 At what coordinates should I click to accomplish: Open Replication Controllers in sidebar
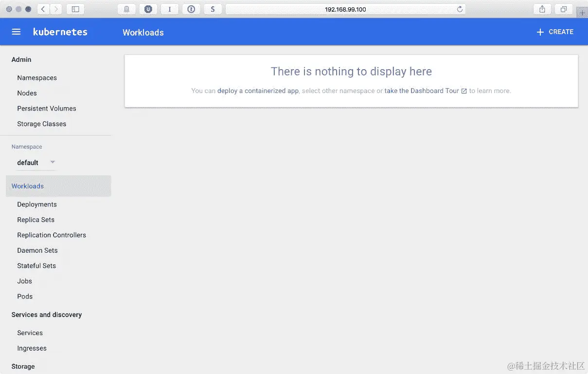pyautogui.click(x=52, y=235)
